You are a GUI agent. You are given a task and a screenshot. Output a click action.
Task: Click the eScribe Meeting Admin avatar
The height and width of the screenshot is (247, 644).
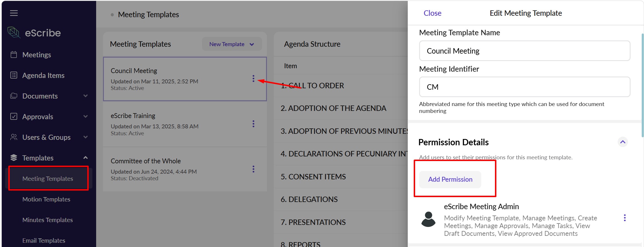(x=428, y=219)
